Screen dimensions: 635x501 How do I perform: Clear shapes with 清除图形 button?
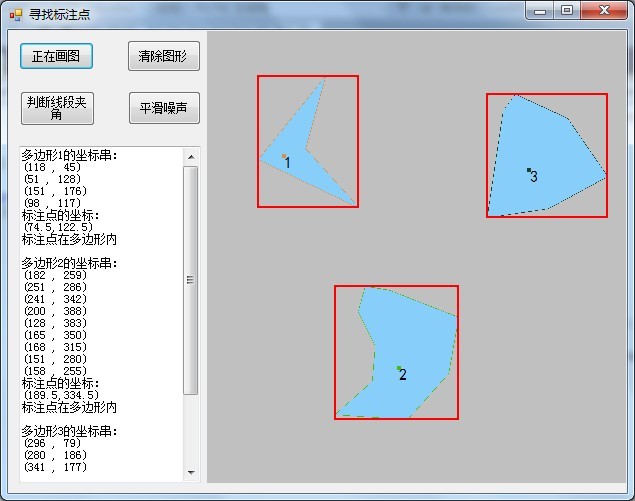[164, 56]
